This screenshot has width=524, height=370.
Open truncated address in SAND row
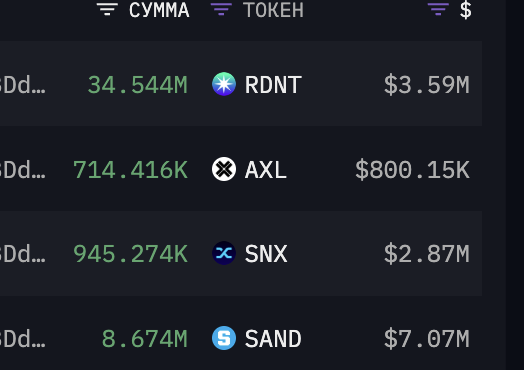pyautogui.click(x=22, y=339)
